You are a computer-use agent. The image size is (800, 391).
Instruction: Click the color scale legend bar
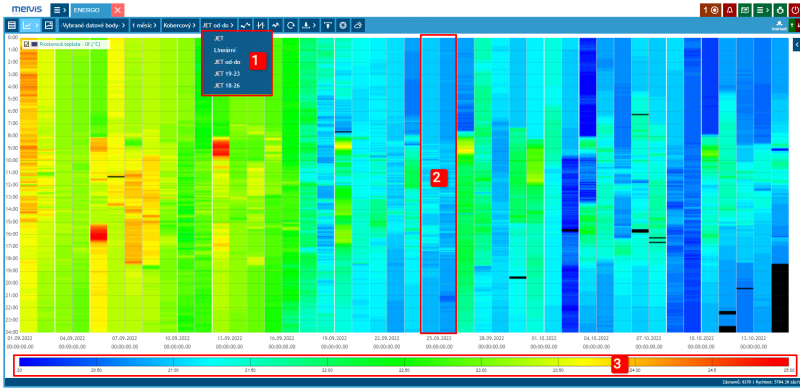point(404,361)
